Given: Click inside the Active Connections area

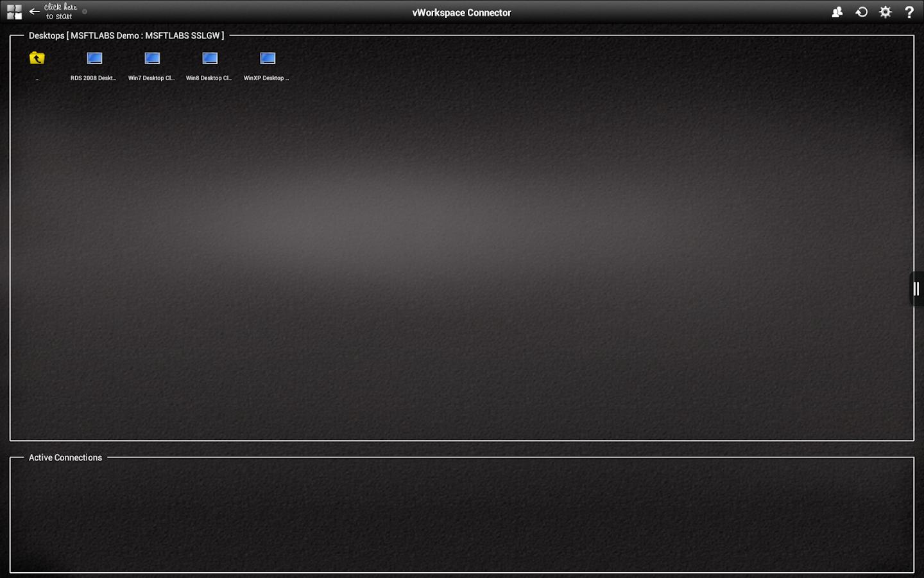Looking at the screenshot, I should (461, 514).
